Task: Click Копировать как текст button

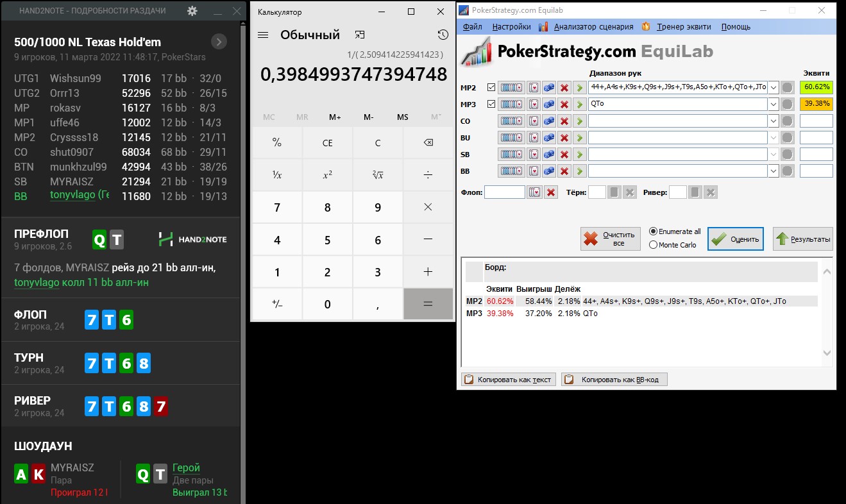Action: pyautogui.click(x=509, y=380)
